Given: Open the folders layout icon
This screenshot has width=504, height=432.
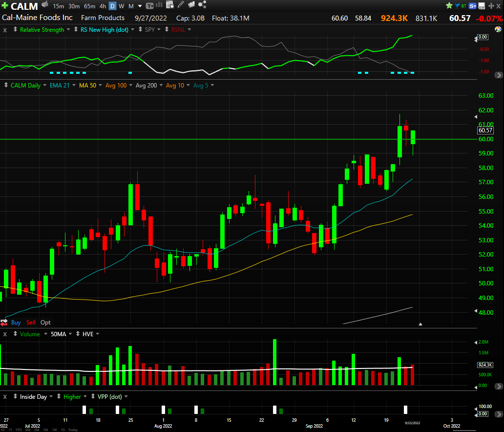Looking at the screenshot, I should (191, 4).
